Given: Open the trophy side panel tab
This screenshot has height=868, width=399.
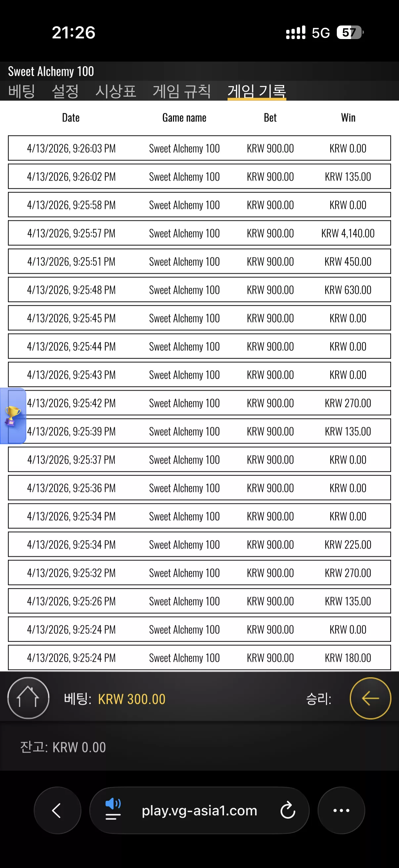Looking at the screenshot, I should (x=13, y=415).
